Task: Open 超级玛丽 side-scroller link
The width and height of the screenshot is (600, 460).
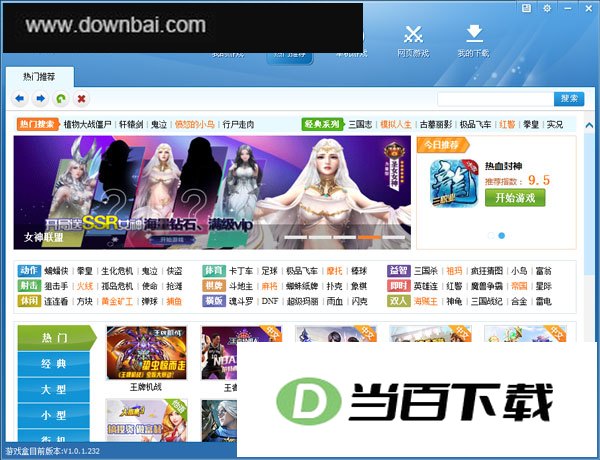Action: coord(302,302)
